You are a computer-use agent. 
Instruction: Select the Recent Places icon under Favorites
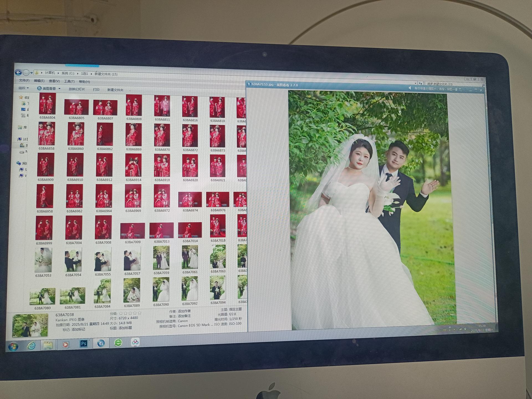(x=23, y=115)
